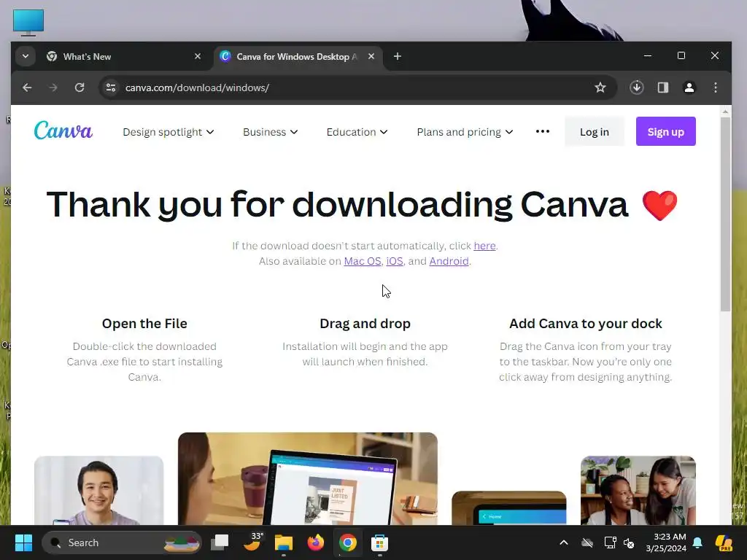This screenshot has height=560, width=747.
Task: Open the Android link
Action: (x=449, y=261)
